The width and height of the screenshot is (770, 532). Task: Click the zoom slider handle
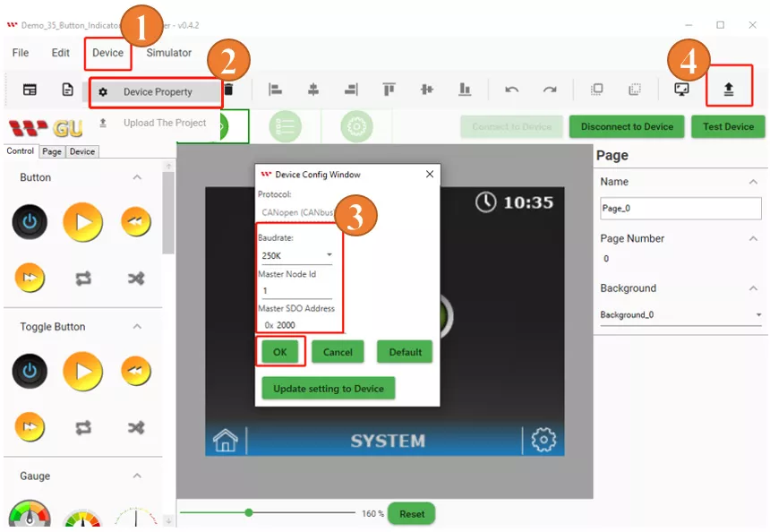point(249,513)
